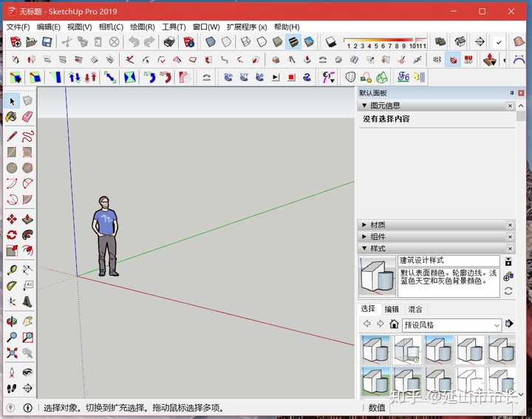Switch to Shaded face style
Screen dimensions: 532x419
pos(278,41)
